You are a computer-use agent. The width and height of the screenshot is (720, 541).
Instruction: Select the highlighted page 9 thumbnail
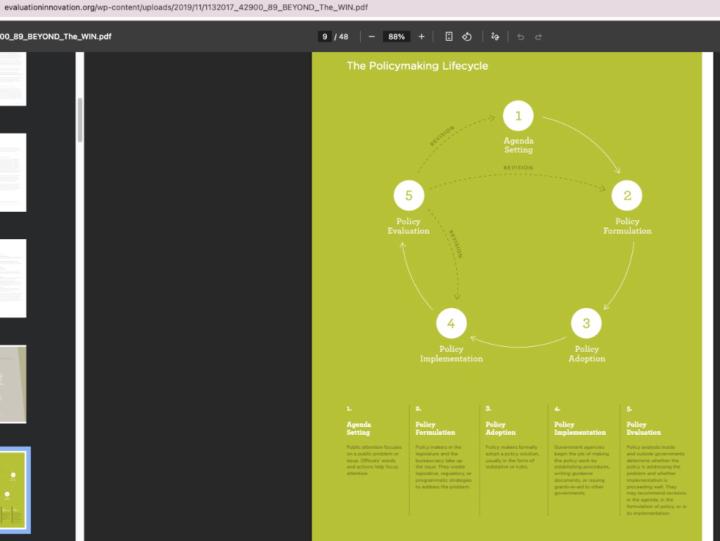point(14,490)
